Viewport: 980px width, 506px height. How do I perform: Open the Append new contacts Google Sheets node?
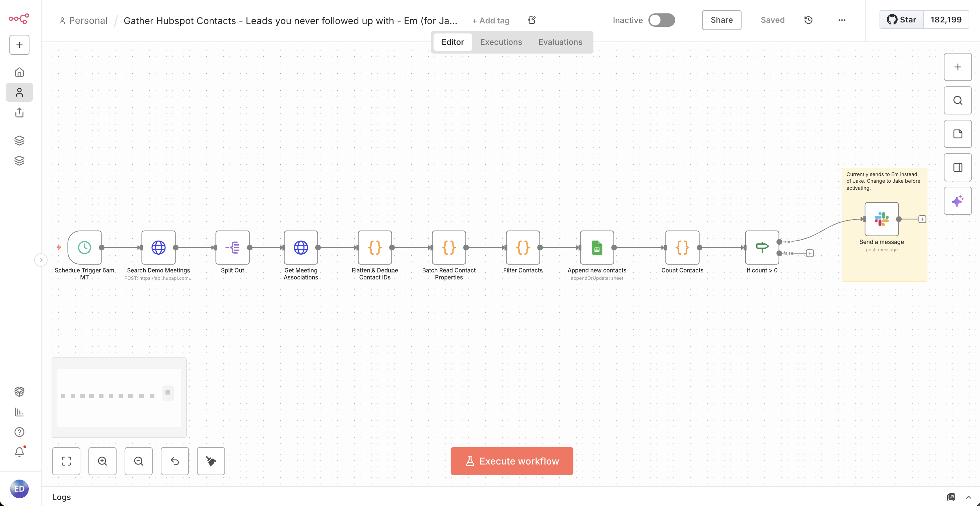[x=596, y=247]
